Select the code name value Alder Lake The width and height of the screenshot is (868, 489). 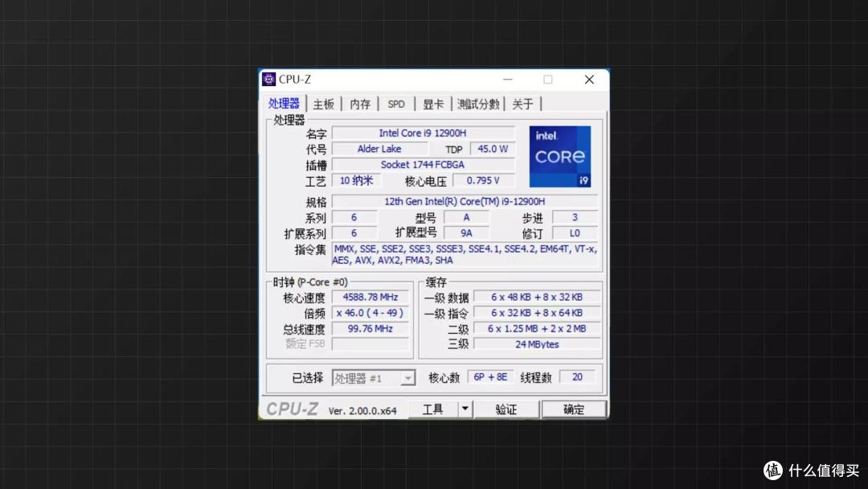tap(379, 149)
